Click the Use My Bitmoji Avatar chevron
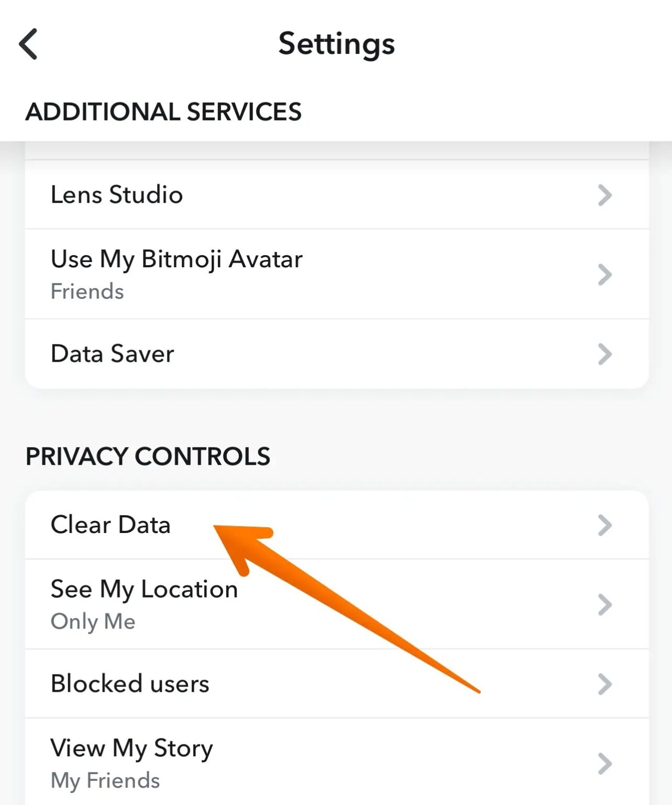This screenshot has height=805, width=672. pyautogui.click(x=605, y=274)
